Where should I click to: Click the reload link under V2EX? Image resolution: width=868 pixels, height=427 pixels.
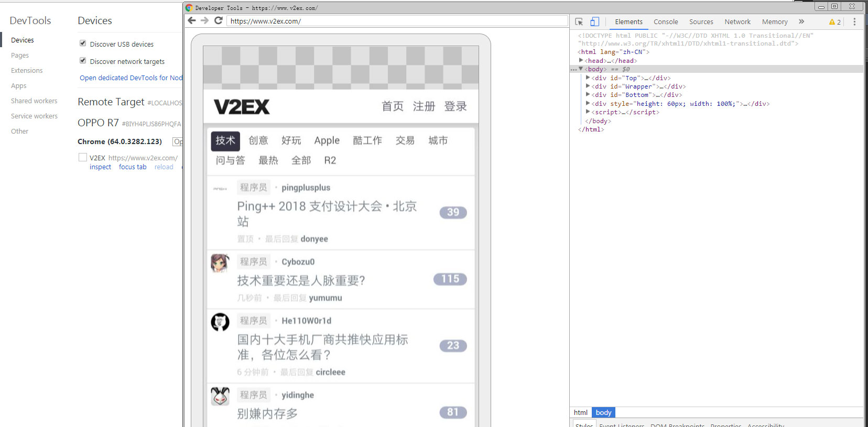click(164, 167)
